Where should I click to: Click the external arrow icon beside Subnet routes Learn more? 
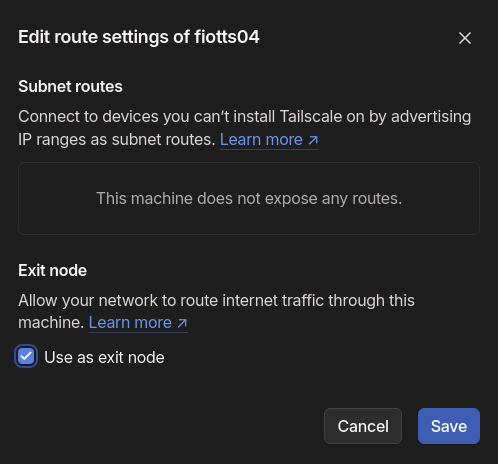tap(313, 140)
